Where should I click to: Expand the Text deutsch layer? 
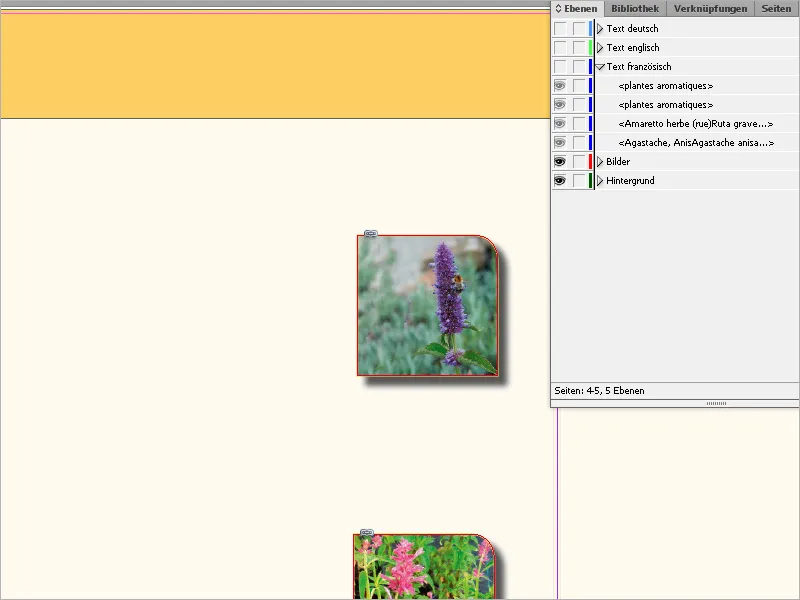point(600,29)
